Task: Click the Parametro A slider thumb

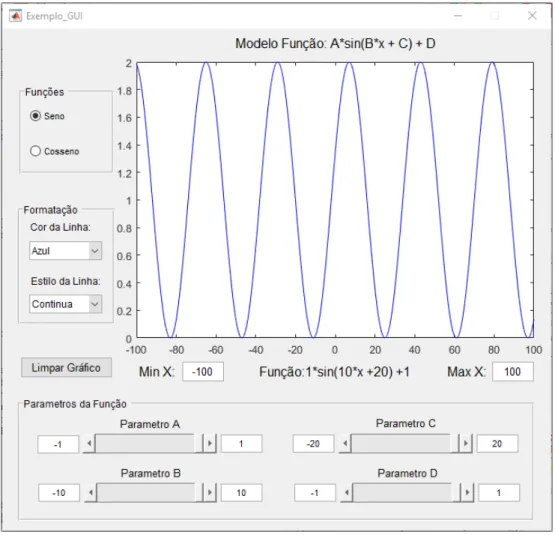Action: [199, 444]
